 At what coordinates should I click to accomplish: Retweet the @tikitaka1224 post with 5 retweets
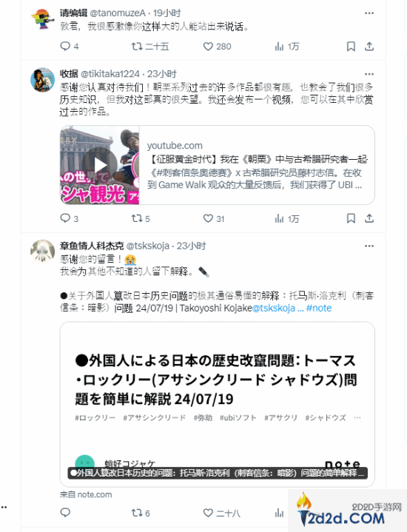click(137, 218)
